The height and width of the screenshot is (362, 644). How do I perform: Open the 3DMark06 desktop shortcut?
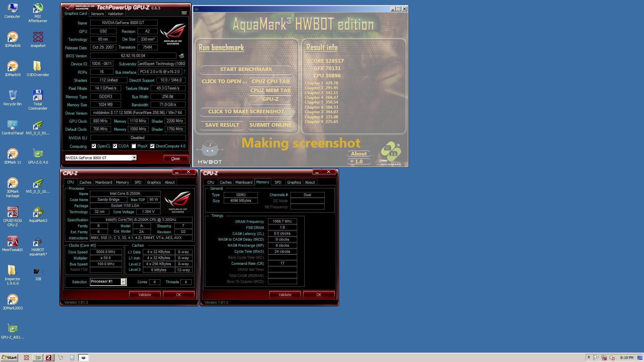[12, 40]
